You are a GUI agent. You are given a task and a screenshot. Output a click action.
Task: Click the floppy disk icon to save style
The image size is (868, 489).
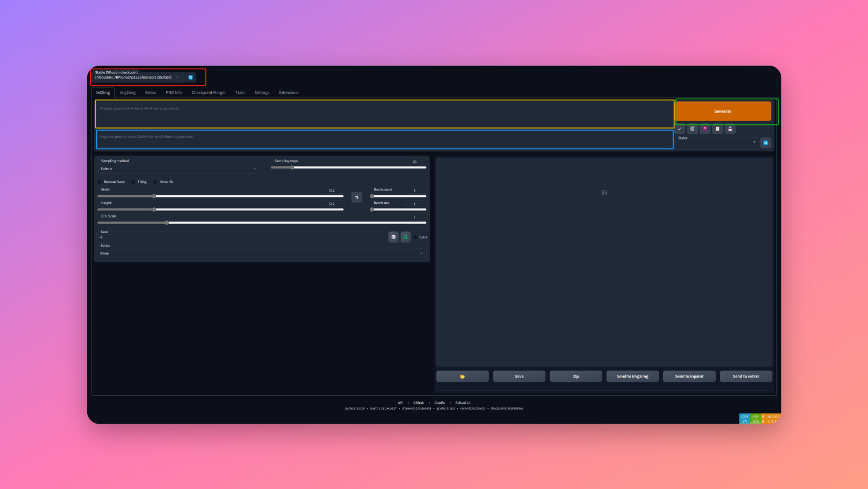[730, 129]
